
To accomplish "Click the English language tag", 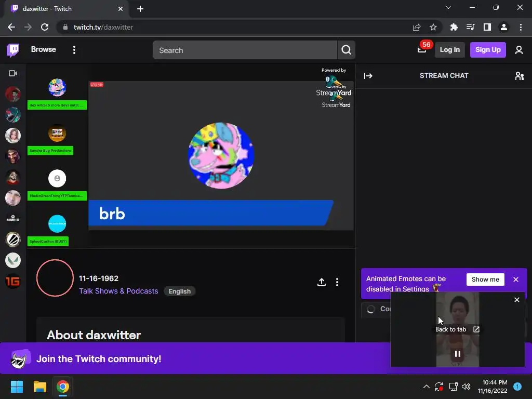I will [179, 291].
